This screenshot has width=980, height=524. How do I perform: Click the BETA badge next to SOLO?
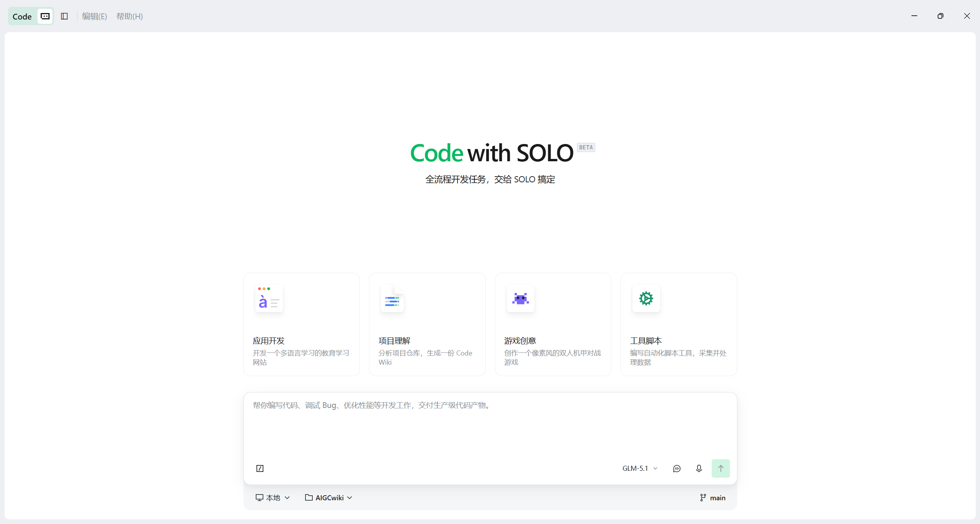586,147
